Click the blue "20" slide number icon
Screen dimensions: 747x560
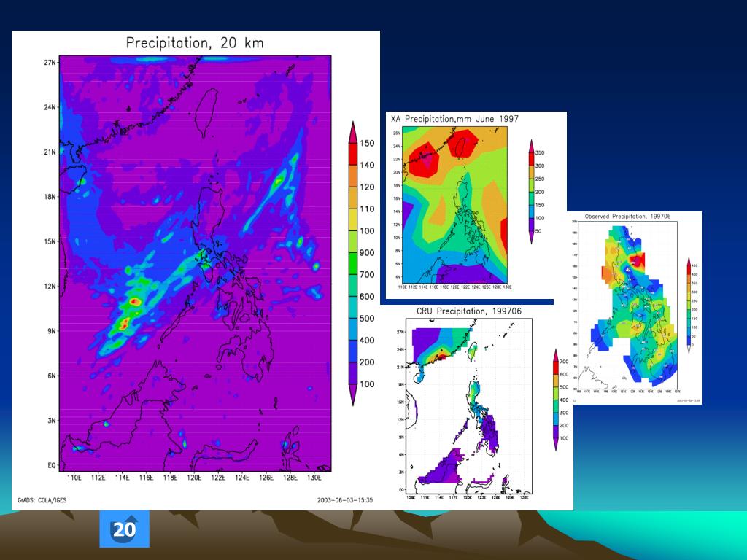point(124,529)
